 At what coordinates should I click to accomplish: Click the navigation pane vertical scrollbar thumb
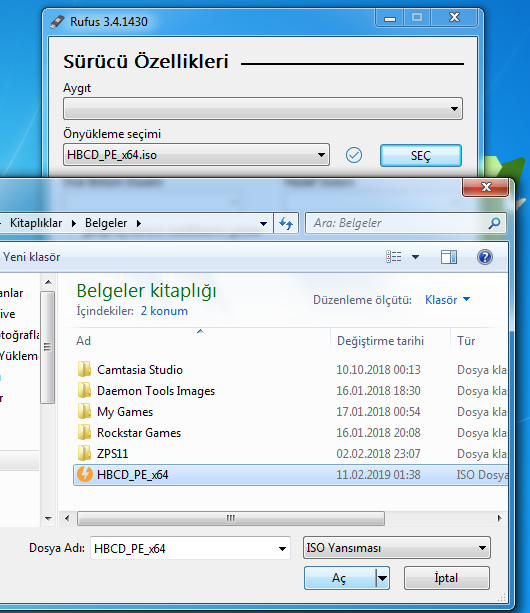pyautogui.click(x=47, y=347)
